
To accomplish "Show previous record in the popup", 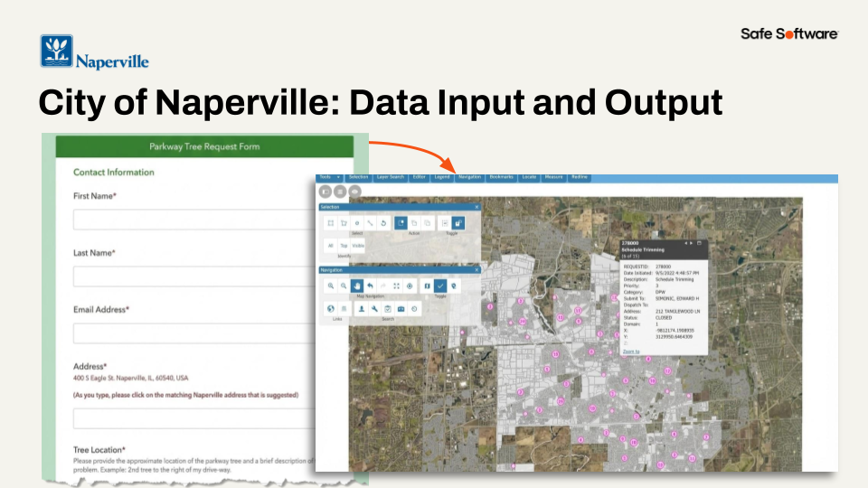I will (686, 243).
